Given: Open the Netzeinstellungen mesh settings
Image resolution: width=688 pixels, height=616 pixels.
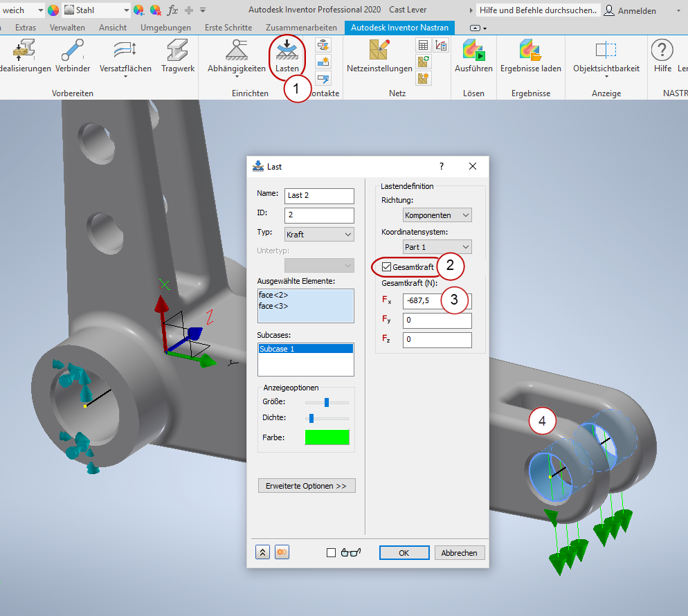Looking at the screenshot, I should [x=379, y=55].
